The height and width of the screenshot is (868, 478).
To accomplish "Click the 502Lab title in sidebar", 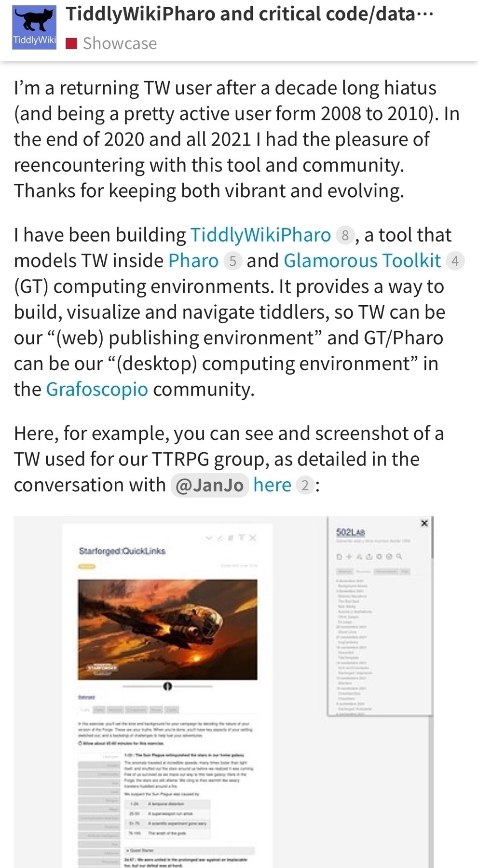I will click(350, 532).
